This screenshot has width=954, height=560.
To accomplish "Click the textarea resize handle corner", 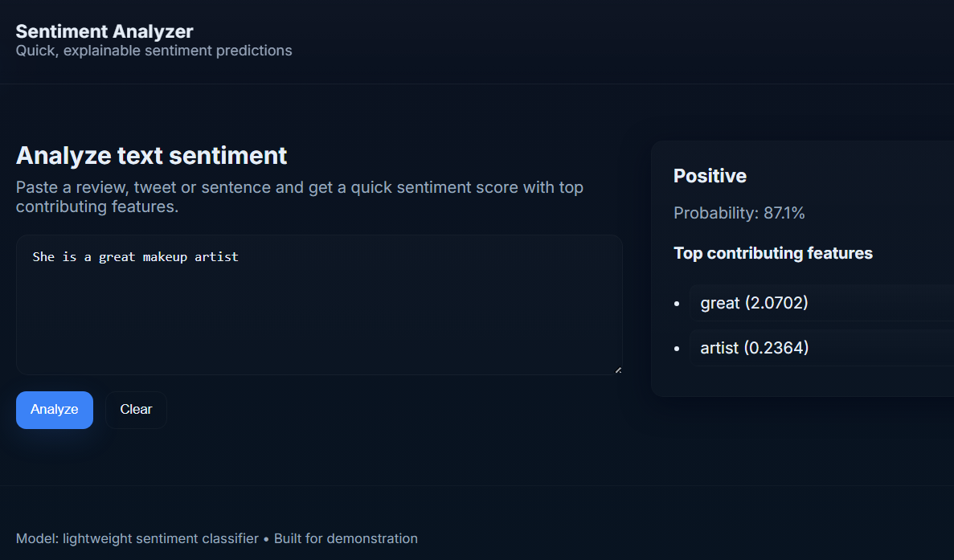I will coord(617,370).
